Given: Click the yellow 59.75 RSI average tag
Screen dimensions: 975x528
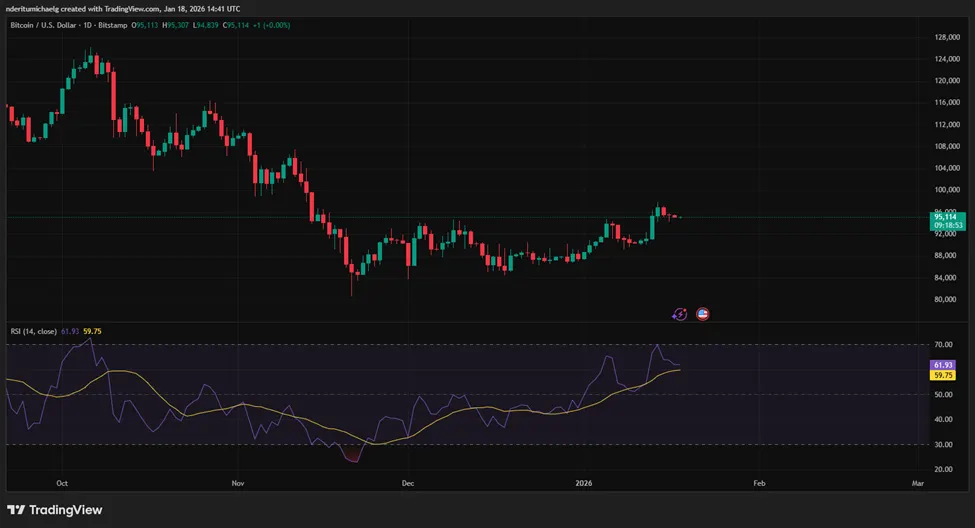Looking at the screenshot, I should (943, 375).
